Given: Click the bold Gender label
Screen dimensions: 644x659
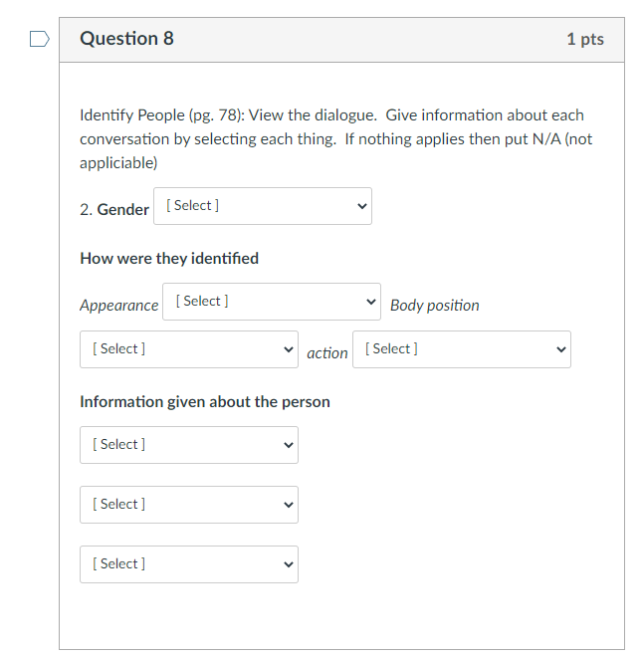Looking at the screenshot, I should click(x=122, y=210).
